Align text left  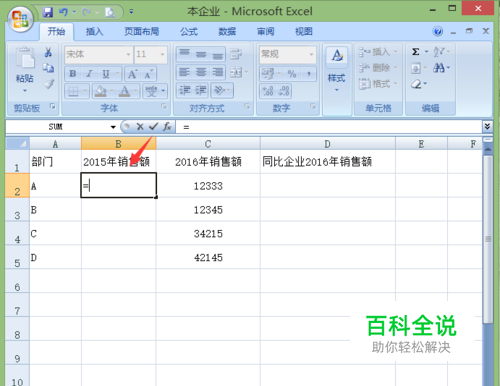pyautogui.click(x=184, y=72)
